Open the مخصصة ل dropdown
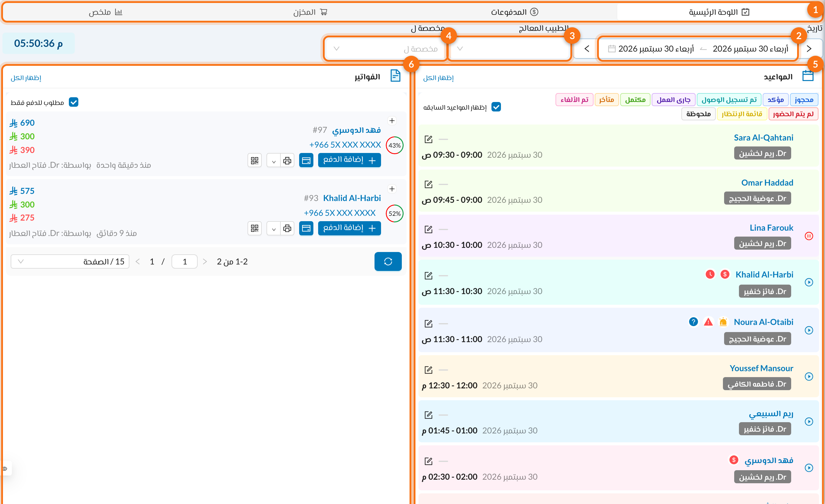 pos(385,49)
